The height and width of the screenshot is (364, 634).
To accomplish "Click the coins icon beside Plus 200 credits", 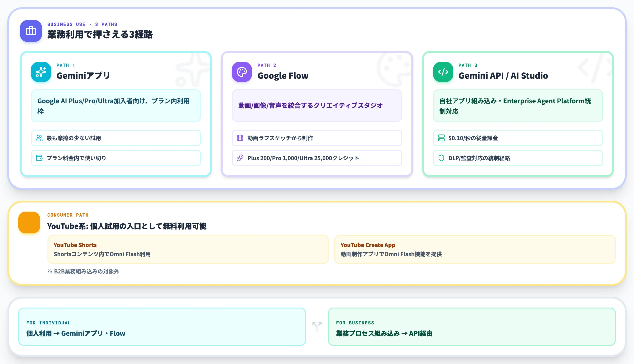I will pyautogui.click(x=240, y=158).
